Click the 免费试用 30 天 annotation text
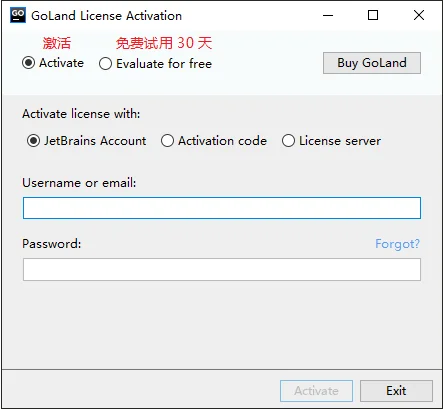The height and width of the screenshot is (409, 443). coord(164,43)
